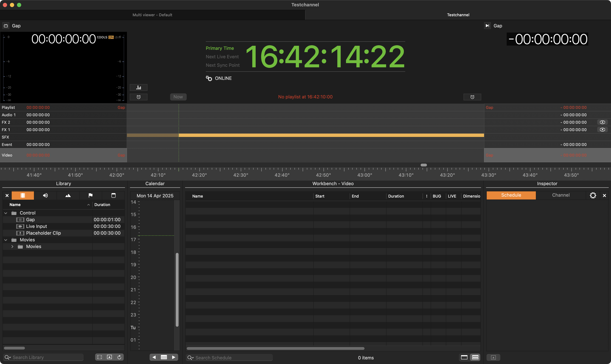Switch Workbench to single pane view
The image size is (611, 364).
(464, 357)
